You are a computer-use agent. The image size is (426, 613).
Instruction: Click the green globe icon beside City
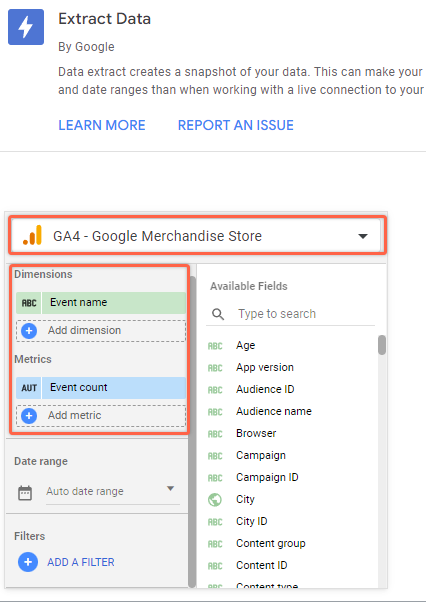point(215,500)
